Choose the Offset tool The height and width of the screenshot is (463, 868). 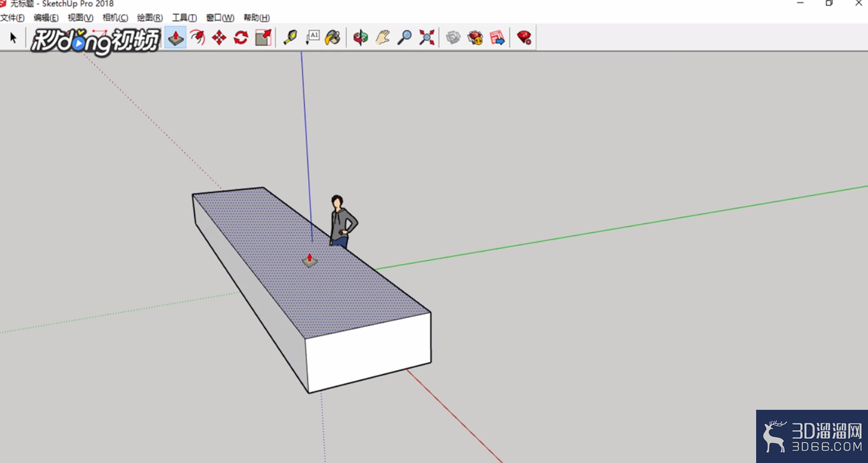click(197, 38)
